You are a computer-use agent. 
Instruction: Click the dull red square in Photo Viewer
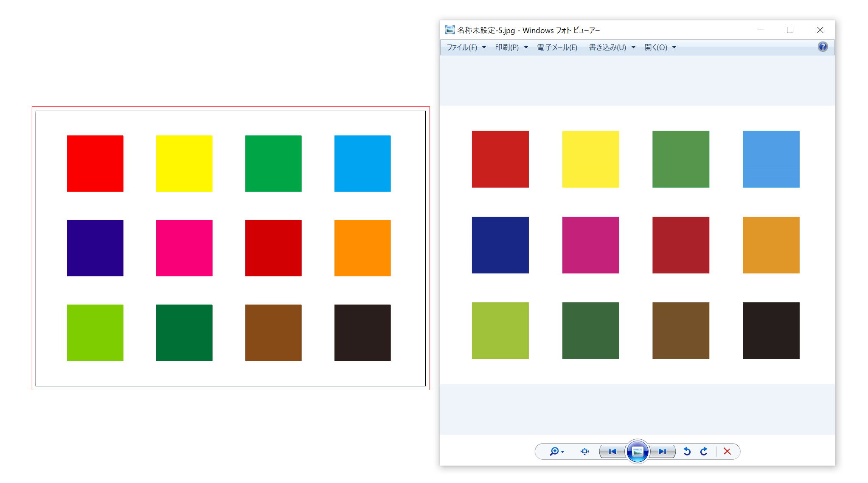click(500, 159)
